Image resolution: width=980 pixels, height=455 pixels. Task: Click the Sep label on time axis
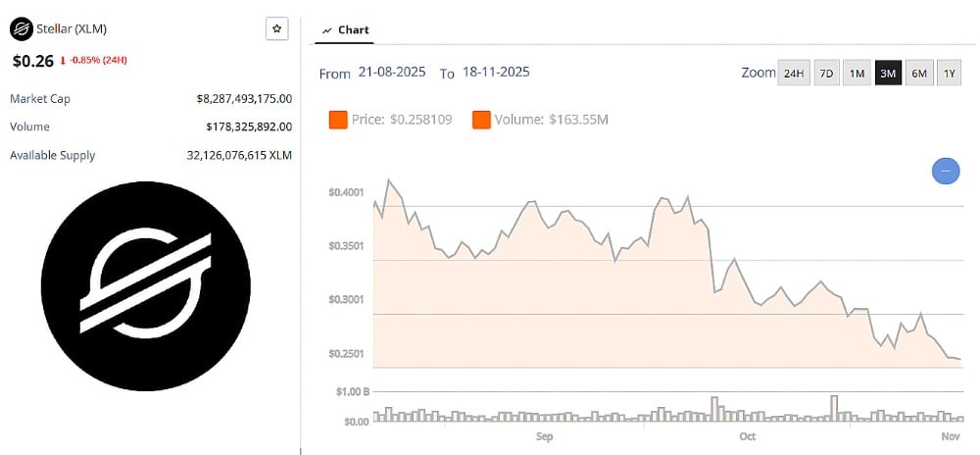click(545, 435)
